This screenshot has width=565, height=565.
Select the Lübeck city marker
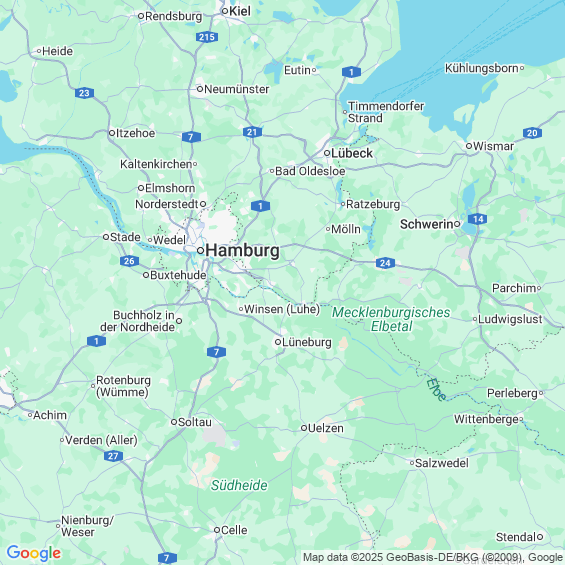coord(327,153)
